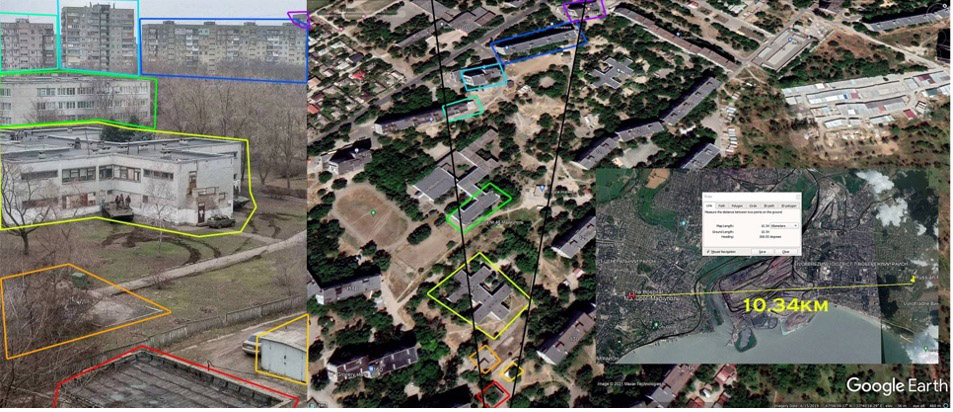Open the Polygon tab in Ruler dialog
This screenshot has width=953, height=412.
click(738, 204)
